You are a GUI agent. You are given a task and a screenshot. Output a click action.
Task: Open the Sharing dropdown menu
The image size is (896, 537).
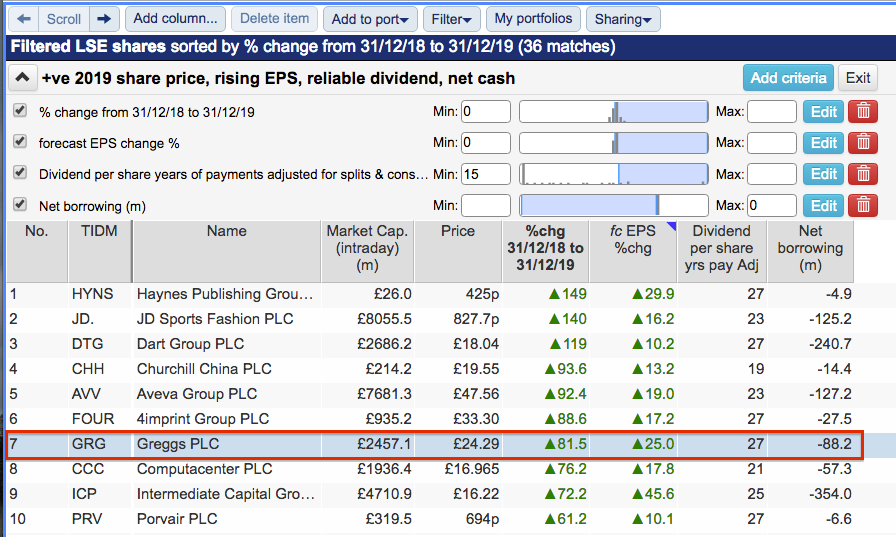pyautogui.click(x=623, y=19)
